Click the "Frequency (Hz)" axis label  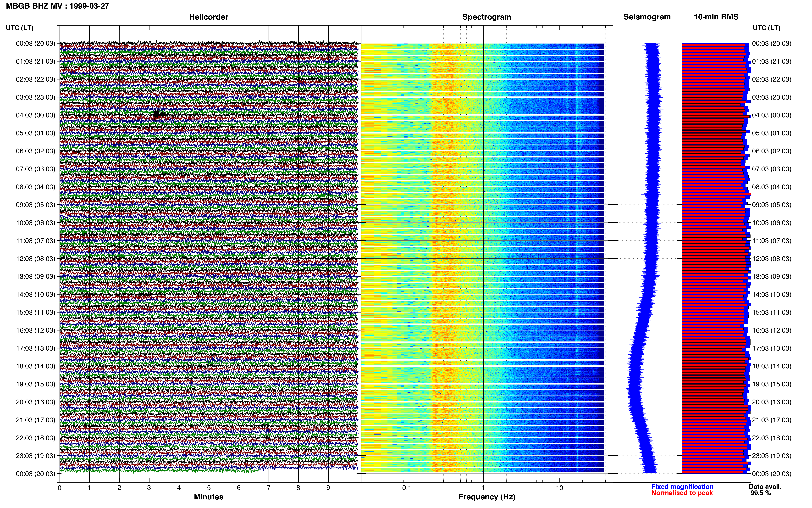487,497
